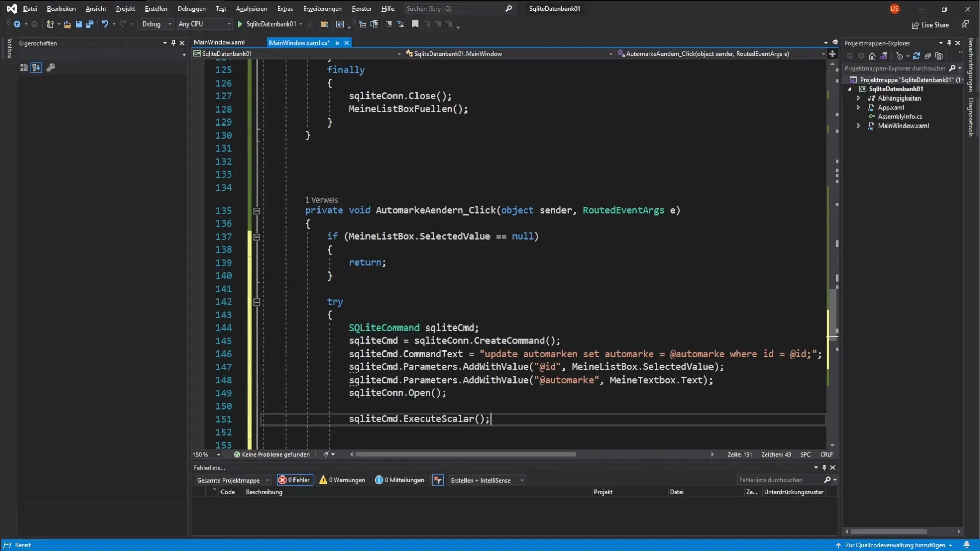Save the current file with the disk icon
Viewport: 980px width, 551px height.
point(79,24)
